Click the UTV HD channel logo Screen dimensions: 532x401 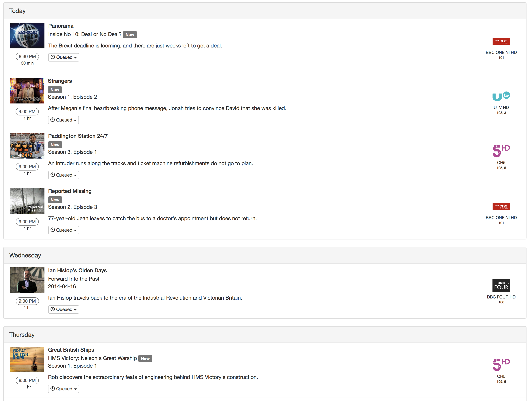(501, 96)
